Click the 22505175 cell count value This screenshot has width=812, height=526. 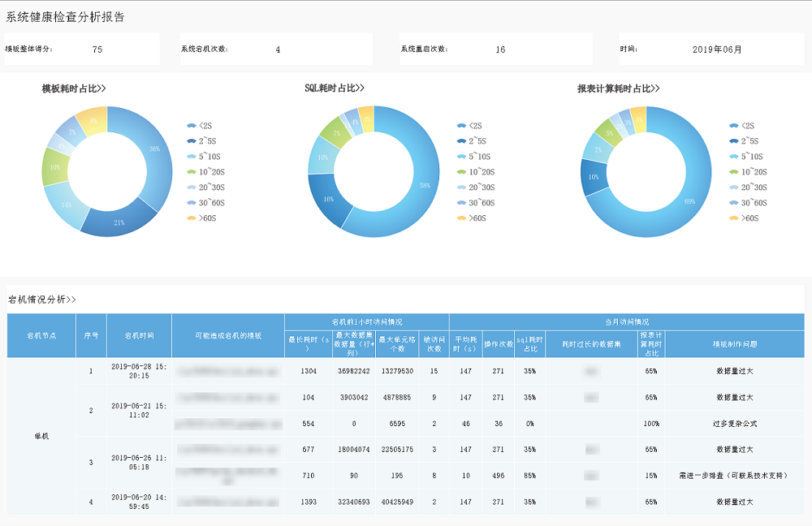pos(397,450)
